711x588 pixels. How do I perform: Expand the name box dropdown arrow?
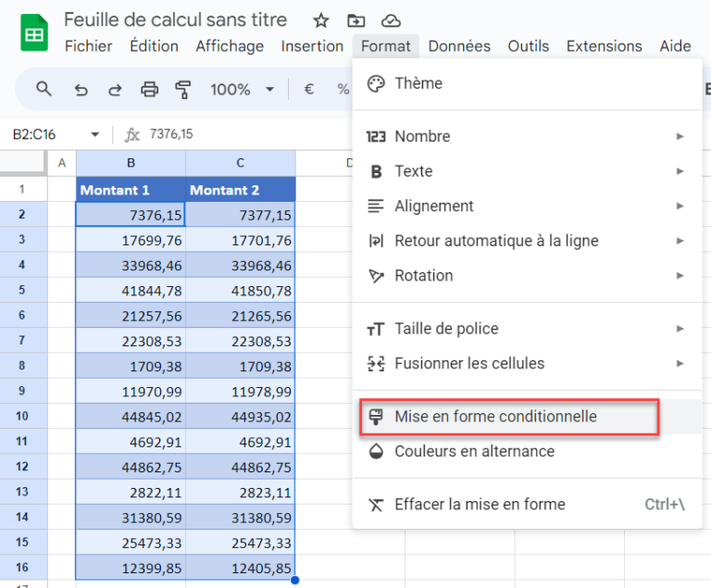94,134
